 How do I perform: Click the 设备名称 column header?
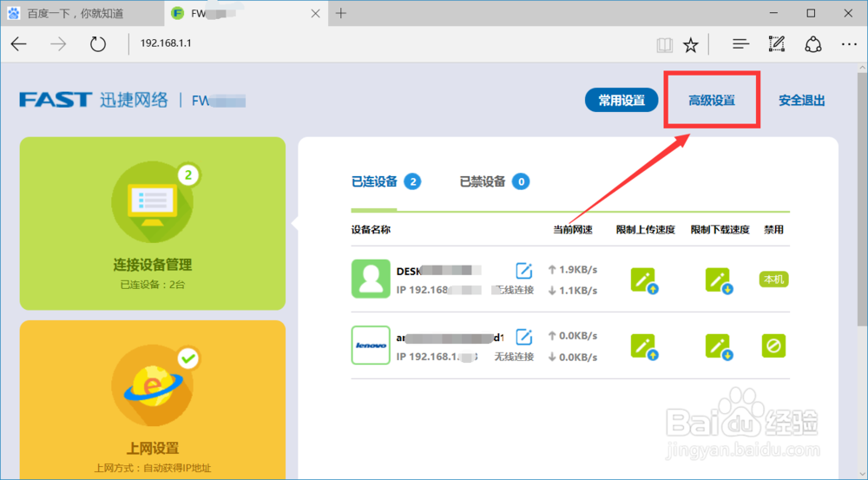371,230
